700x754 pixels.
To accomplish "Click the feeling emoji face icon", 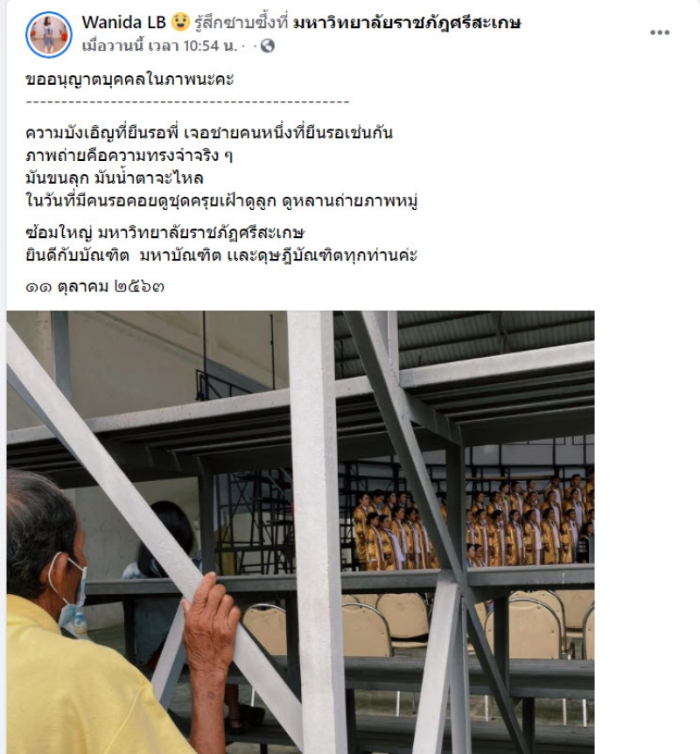I will [180, 22].
